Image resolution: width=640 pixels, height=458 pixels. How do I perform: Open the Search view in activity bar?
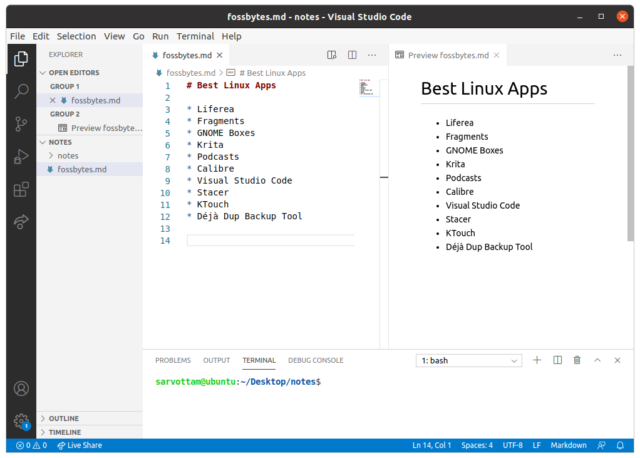(x=21, y=91)
